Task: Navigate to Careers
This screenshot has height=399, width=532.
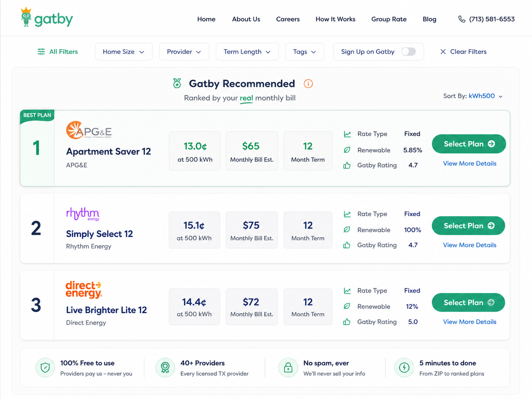Action: [x=288, y=19]
